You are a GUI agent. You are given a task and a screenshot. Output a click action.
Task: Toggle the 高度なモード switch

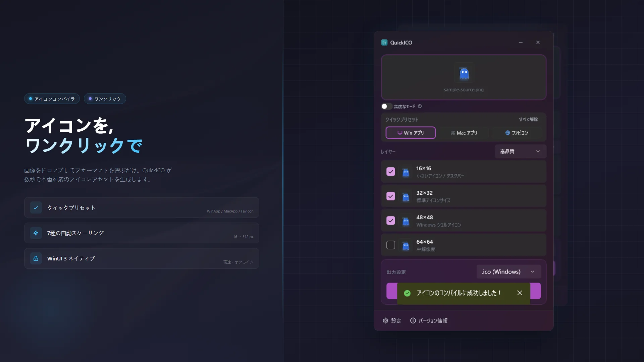(x=386, y=106)
